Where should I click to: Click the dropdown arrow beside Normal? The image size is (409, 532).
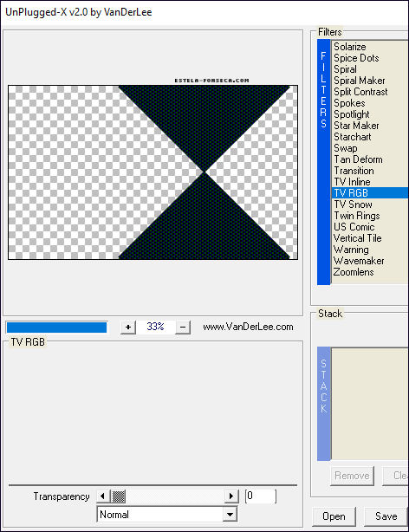pyautogui.click(x=230, y=515)
